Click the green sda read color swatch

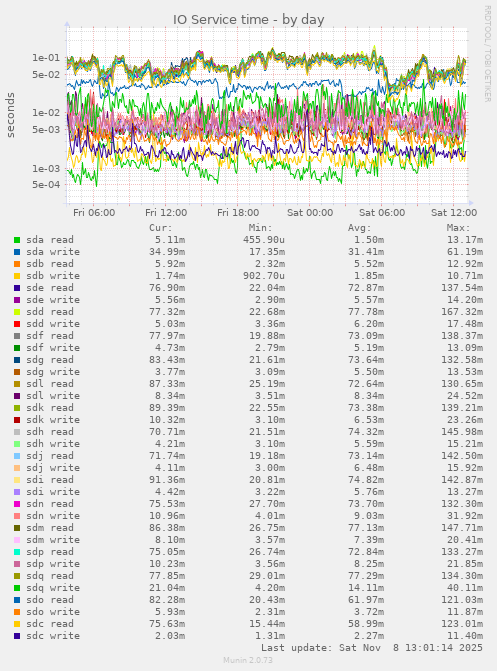pos(17,240)
